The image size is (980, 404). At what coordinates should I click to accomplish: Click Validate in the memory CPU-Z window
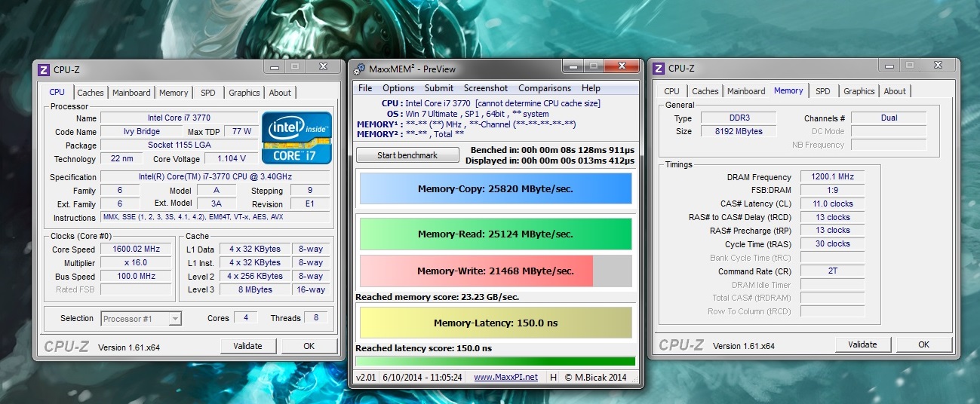[862, 344]
